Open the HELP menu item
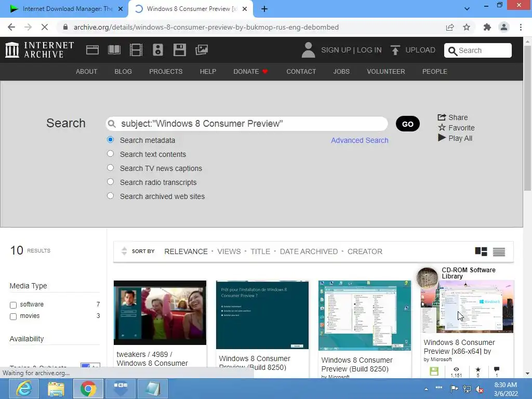Image resolution: width=532 pixels, height=399 pixels. pos(208,72)
